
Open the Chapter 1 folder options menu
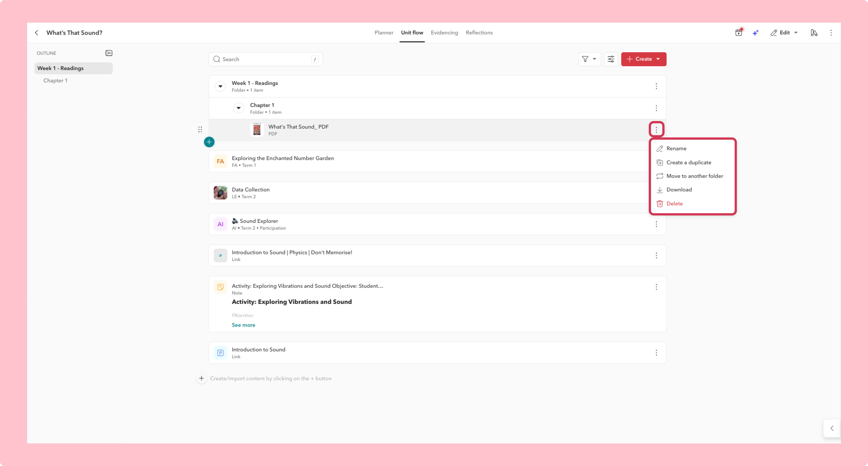(656, 108)
